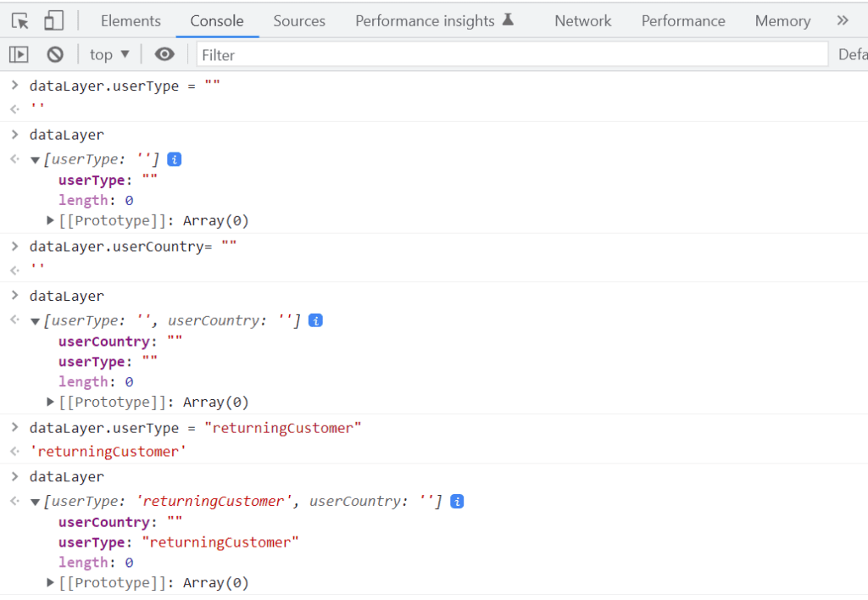Click userCountry: "" in second dataLayer output
The width and height of the screenshot is (868, 600).
coord(120,342)
